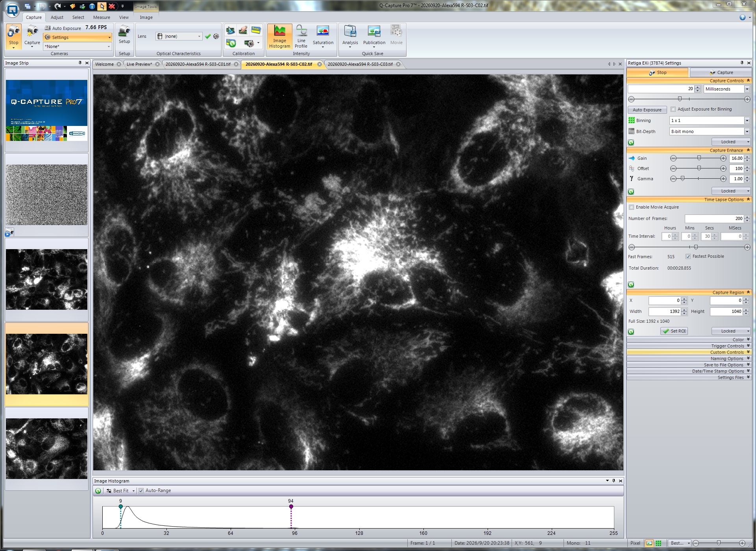This screenshot has width=756, height=551.
Task: Click the Number of Frames input field
Action: pyautogui.click(x=714, y=219)
